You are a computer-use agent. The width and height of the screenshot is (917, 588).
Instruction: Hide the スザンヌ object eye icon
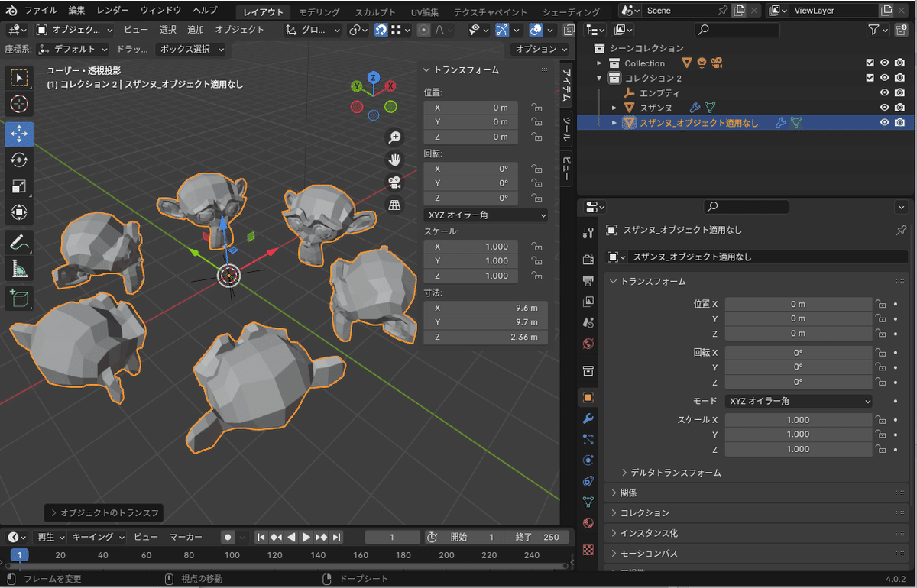(x=885, y=108)
